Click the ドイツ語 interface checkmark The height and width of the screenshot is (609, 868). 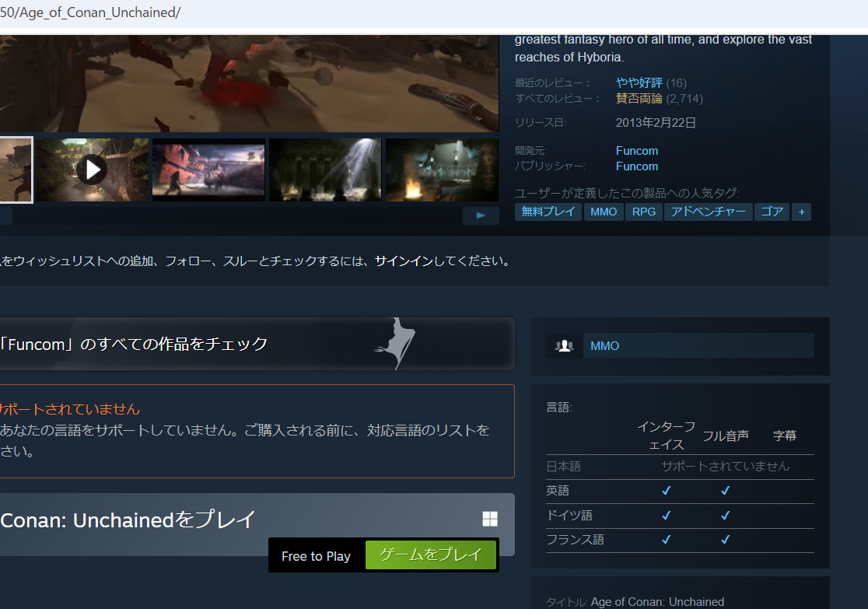tap(666, 516)
